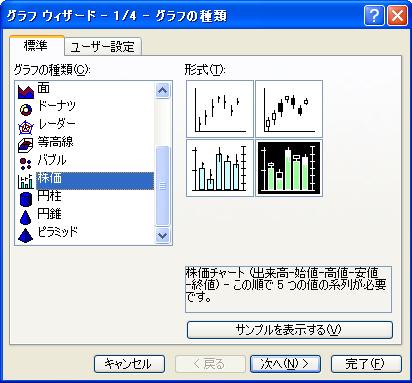Image resolution: width=412 pixels, height=383 pixels.
Task: Click the 株価 stock chart icon
Action: tap(26, 181)
